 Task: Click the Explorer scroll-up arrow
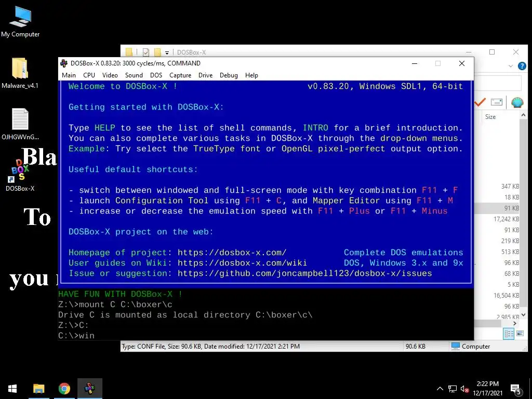tap(524, 115)
